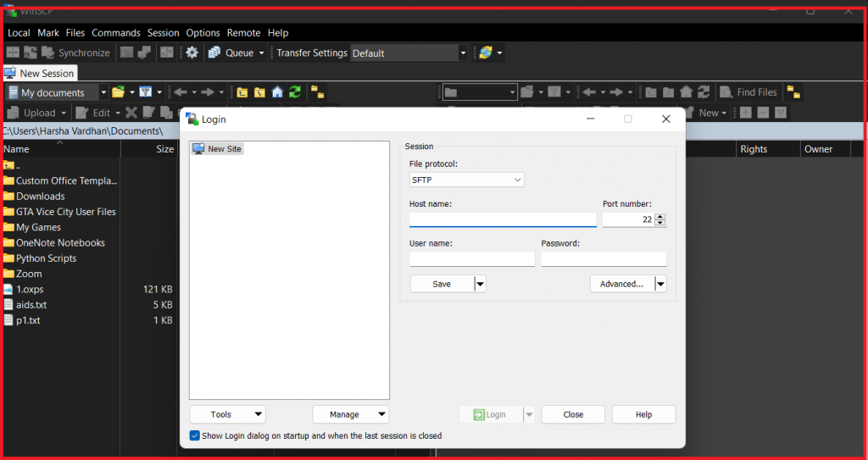Expand the File protocol SFTP dropdown
This screenshot has height=460, width=868.
[x=467, y=180]
